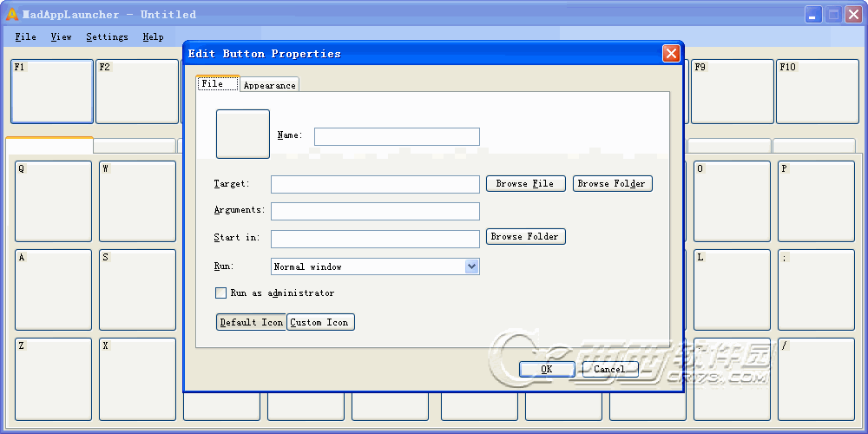The width and height of the screenshot is (868, 434).
Task: Click Browse Folder next to Start in
Action: (525, 236)
